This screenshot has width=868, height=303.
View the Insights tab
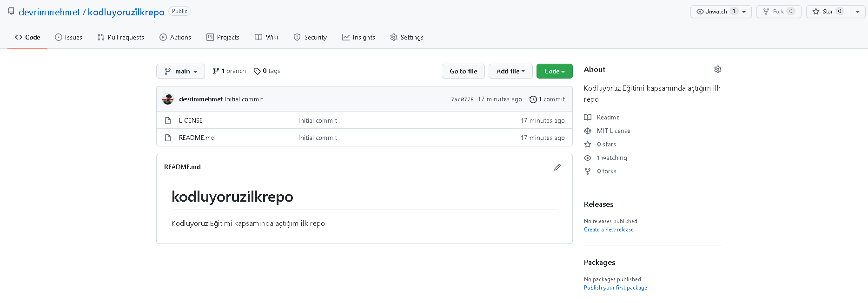tap(358, 37)
